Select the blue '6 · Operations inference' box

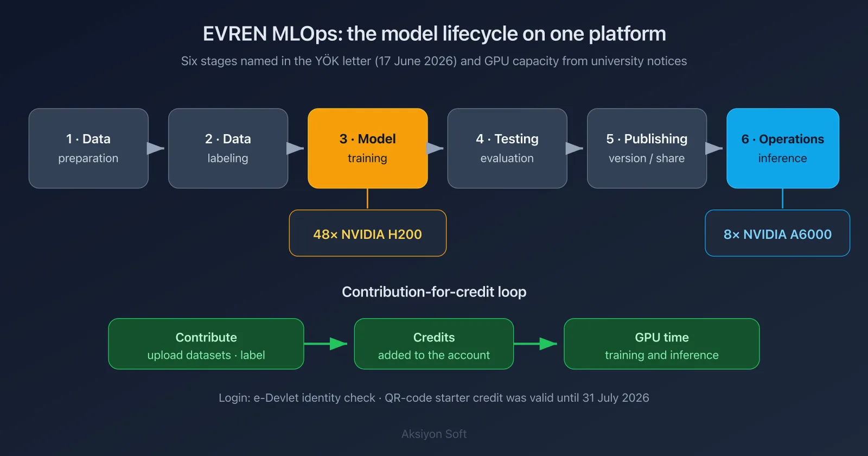[783, 148]
